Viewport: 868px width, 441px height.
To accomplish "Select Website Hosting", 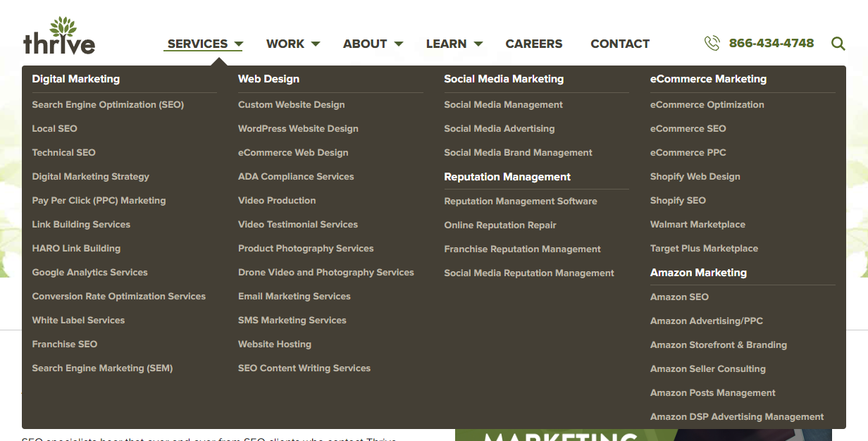I will pyautogui.click(x=275, y=344).
